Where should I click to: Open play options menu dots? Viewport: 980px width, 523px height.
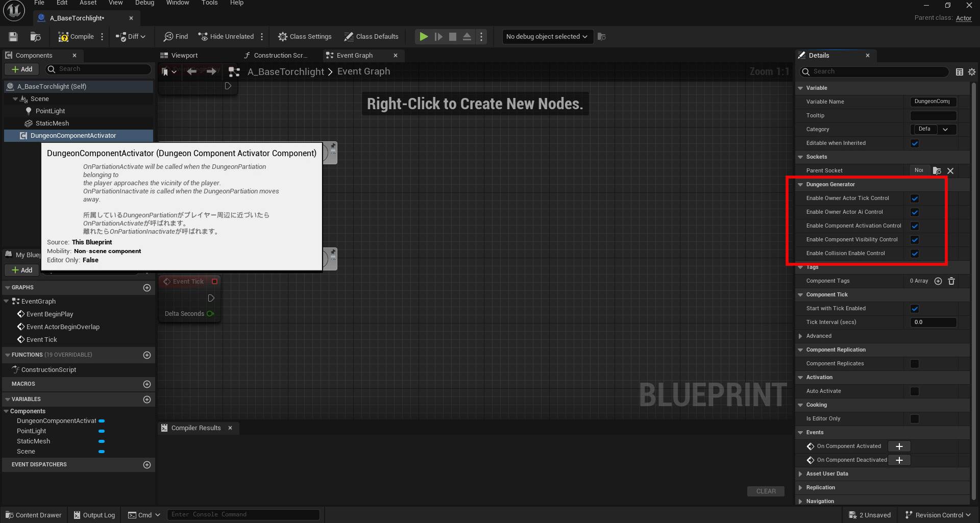(481, 37)
